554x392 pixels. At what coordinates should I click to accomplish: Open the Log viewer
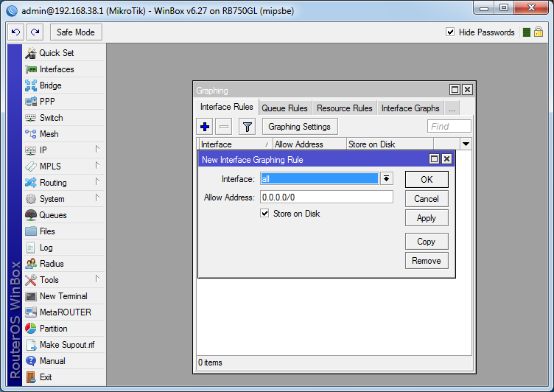click(65, 248)
